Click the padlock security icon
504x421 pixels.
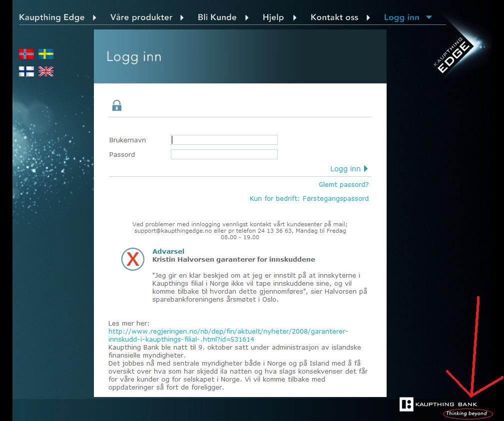(x=117, y=105)
